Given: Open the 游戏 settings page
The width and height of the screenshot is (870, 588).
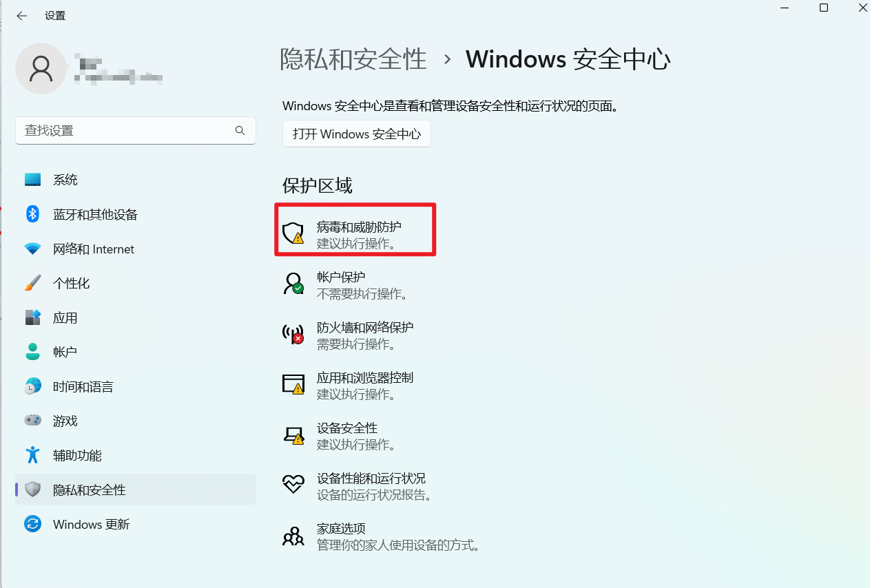Looking at the screenshot, I should [x=136, y=421].
